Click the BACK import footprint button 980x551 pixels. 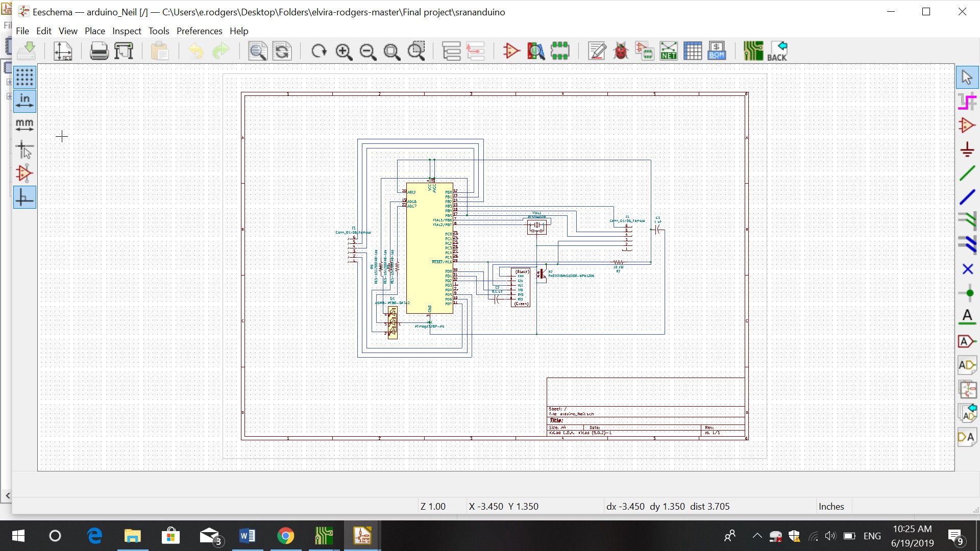(777, 51)
